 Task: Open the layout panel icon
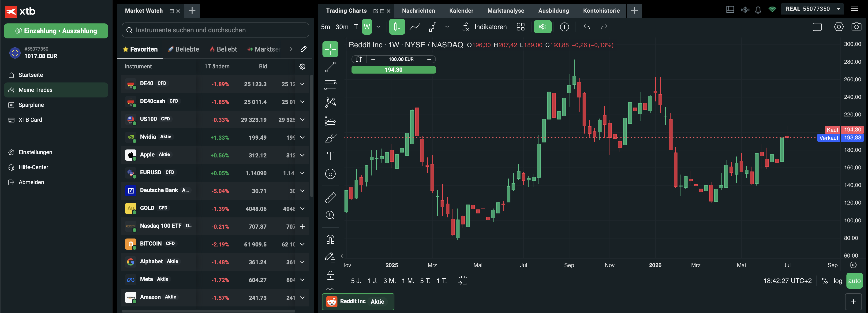tap(730, 10)
